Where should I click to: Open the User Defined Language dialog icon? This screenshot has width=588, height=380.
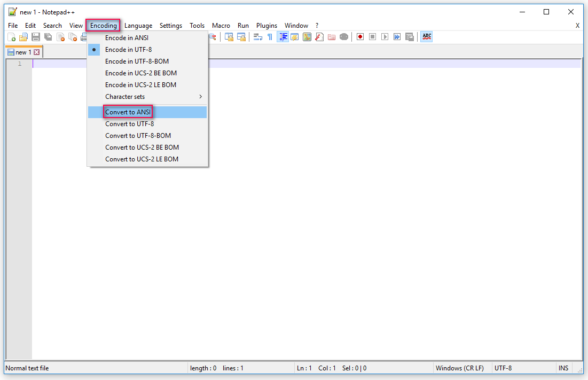(x=295, y=37)
